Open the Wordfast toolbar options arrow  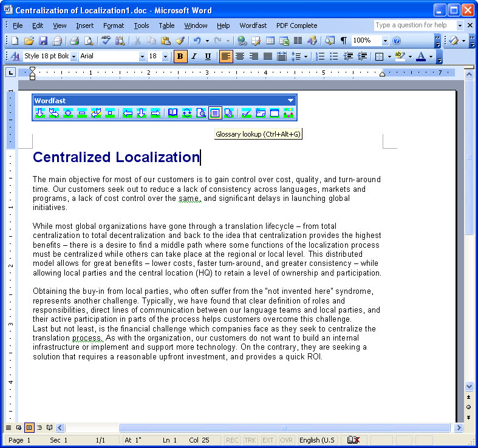click(290, 100)
